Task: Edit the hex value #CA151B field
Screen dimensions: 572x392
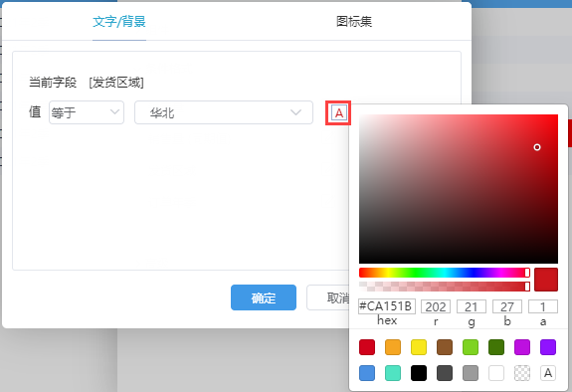Action: click(x=387, y=306)
